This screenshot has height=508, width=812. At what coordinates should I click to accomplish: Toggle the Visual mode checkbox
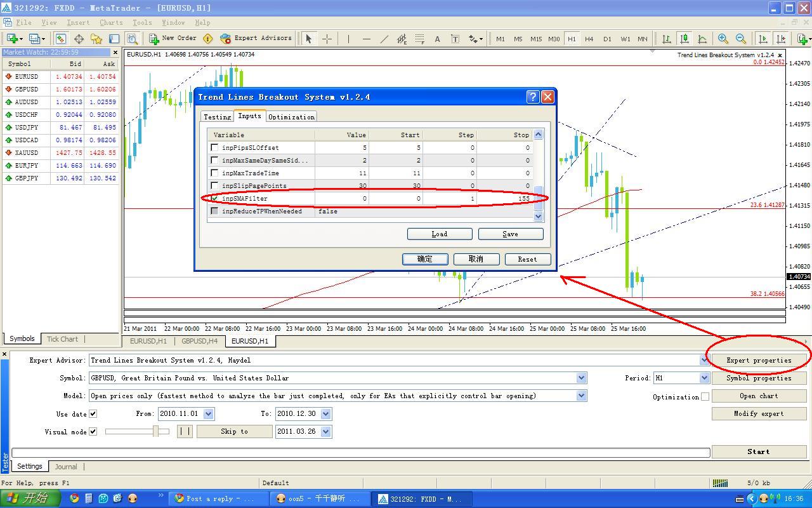coord(93,432)
